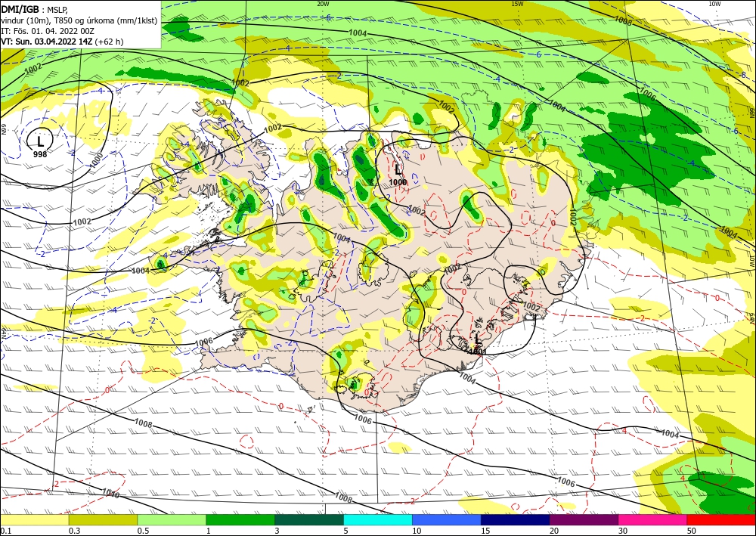Click the 'vindur (10m), T850 og úrkoma' line
Image resolution: width=756 pixels, height=536 pixels.
(x=79, y=20)
